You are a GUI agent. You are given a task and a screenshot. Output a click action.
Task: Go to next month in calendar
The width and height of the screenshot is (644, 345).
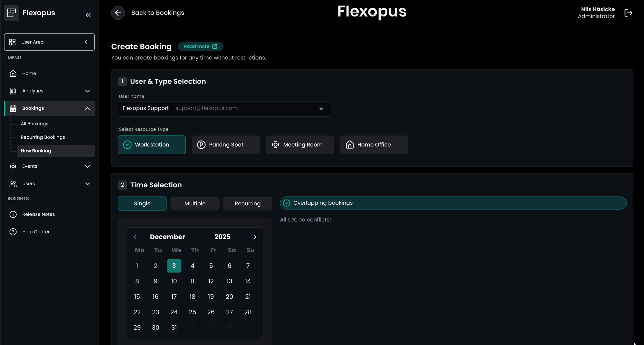(255, 237)
